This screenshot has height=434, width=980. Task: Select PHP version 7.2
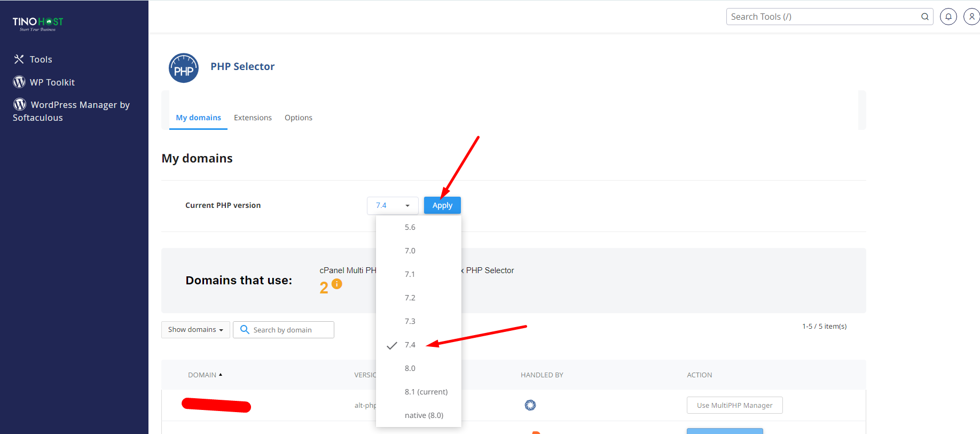pos(418,298)
